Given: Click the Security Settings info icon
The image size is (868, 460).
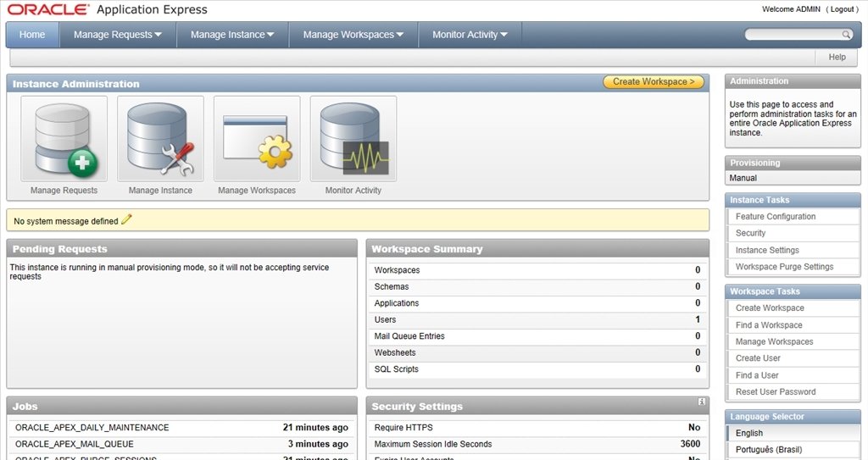Looking at the screenshot, I should point(701,402).
